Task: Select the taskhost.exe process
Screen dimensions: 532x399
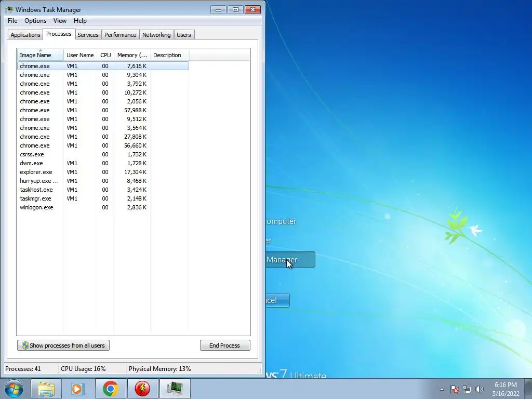Action: (103, 189)
